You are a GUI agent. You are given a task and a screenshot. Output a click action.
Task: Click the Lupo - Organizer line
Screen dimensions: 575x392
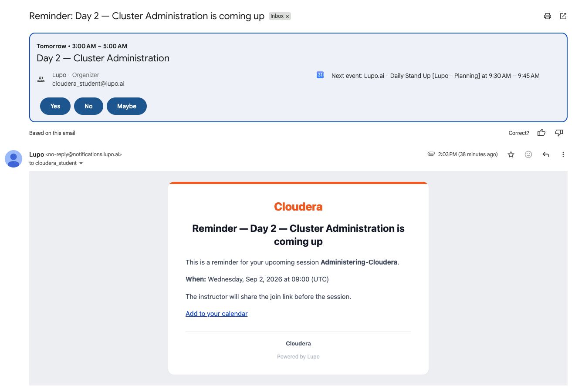76,75
